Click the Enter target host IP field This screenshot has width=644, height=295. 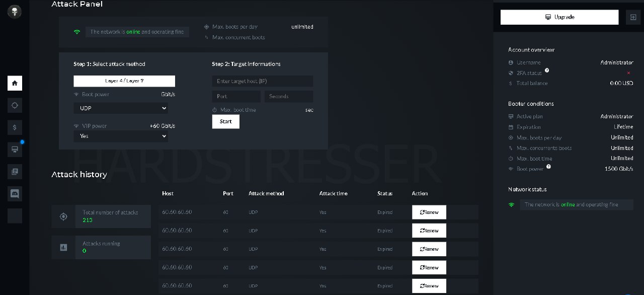(262, 81)
